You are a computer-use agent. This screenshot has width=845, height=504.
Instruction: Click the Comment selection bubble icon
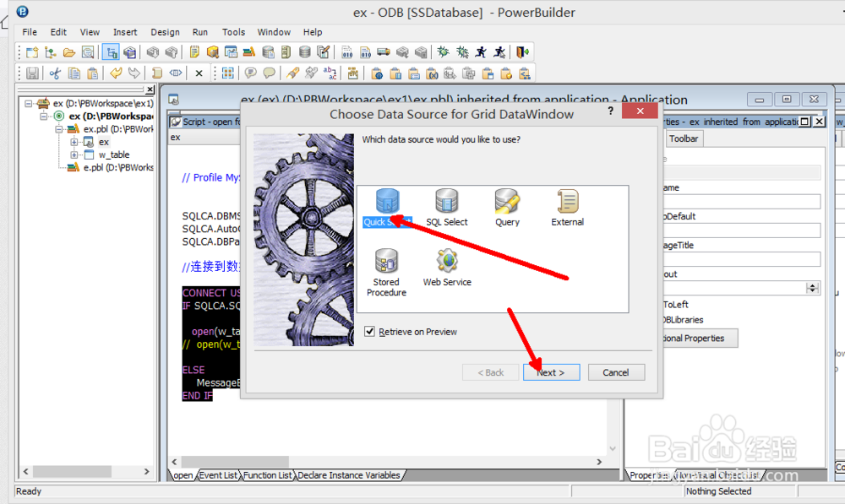click(x=251, y=73)
